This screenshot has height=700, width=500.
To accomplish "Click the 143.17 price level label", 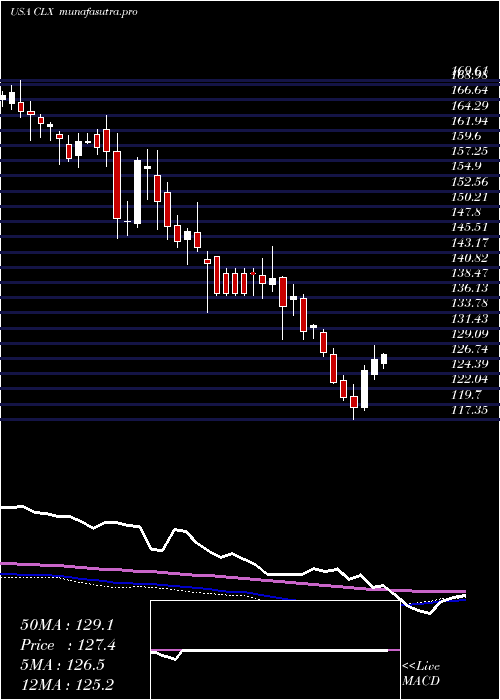I will [470, 242].
